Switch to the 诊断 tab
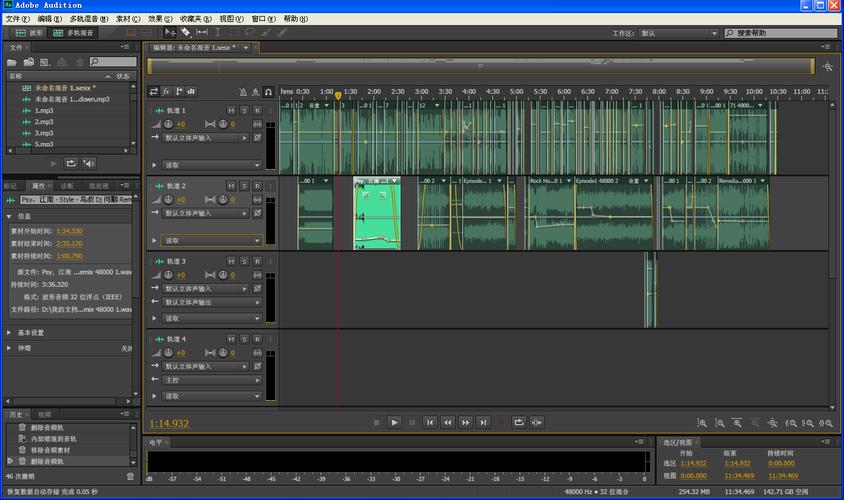 click(67, 186)
